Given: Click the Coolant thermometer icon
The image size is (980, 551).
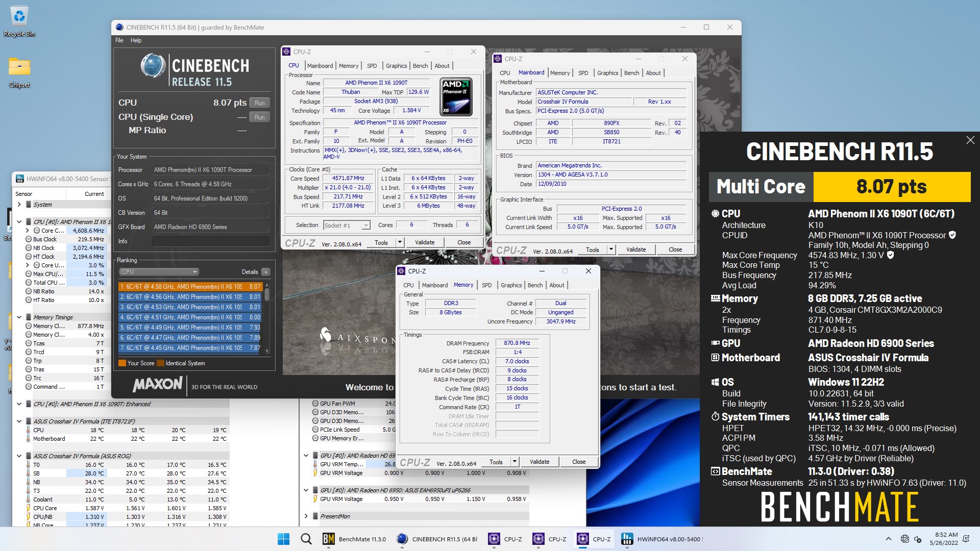Looking at the screenshot, I should coord(29,499).
